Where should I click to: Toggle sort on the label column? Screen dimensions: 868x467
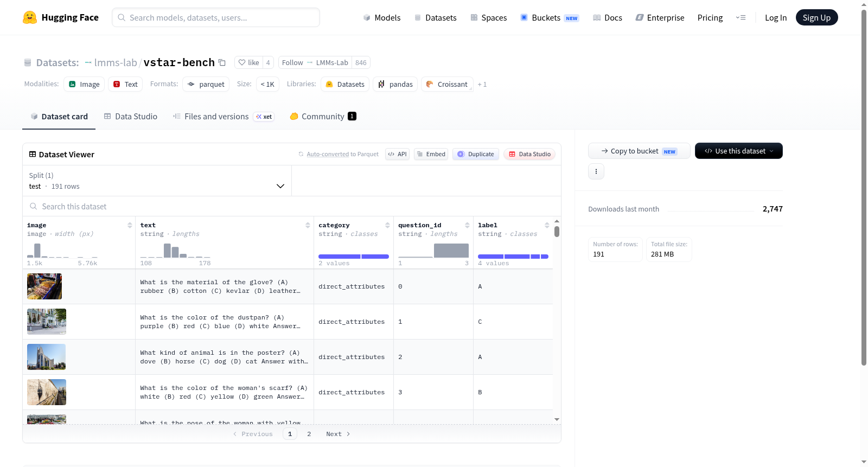click(x=547, y=225)
